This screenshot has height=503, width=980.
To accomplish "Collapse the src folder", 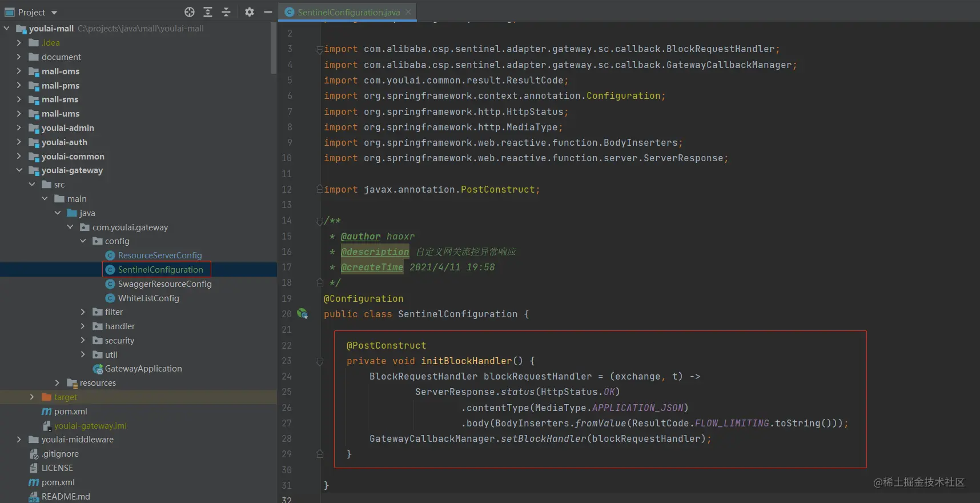I will pos(32,184).
